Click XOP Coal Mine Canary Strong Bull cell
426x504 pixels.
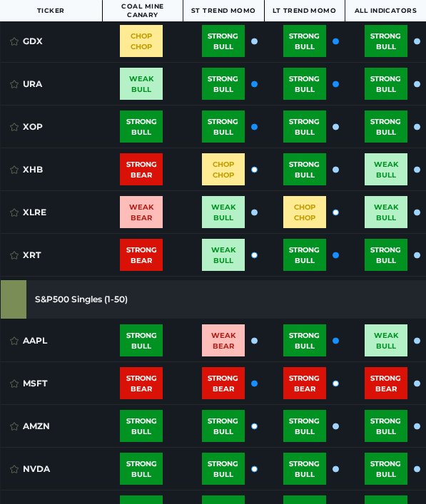click(141, 127)
